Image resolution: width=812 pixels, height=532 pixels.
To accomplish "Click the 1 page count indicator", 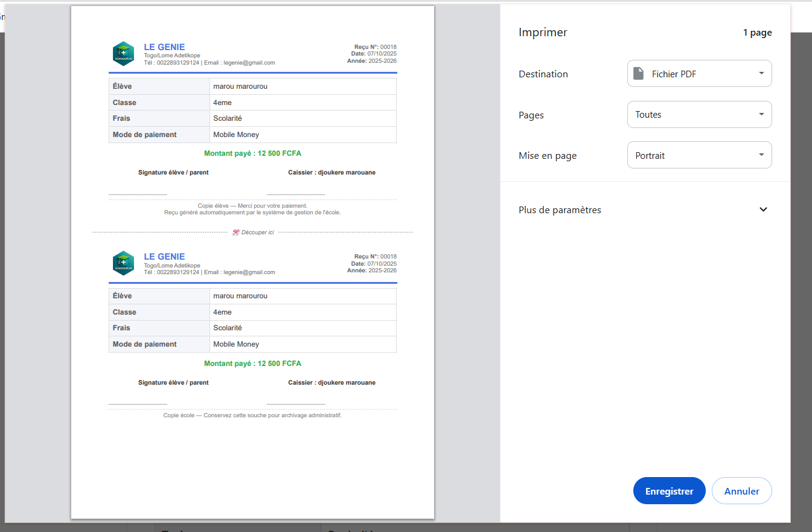I will 758,33.
